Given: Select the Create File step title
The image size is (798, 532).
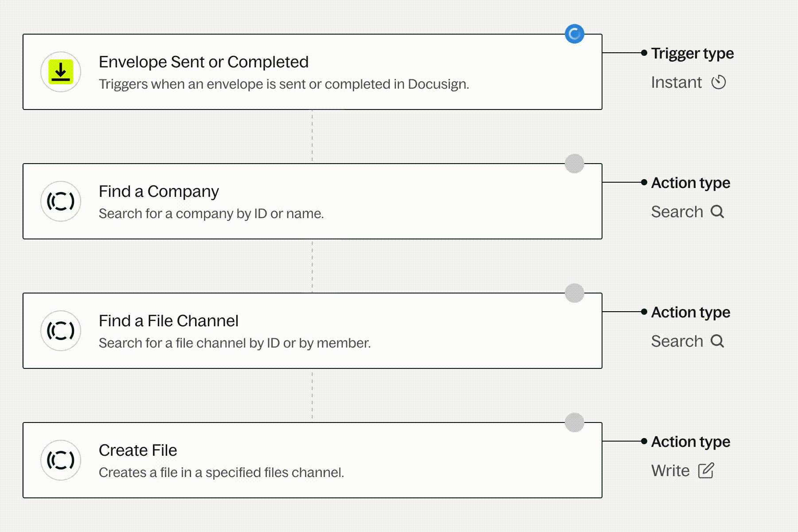Looking at the screenshot, I should coord(138,450).
